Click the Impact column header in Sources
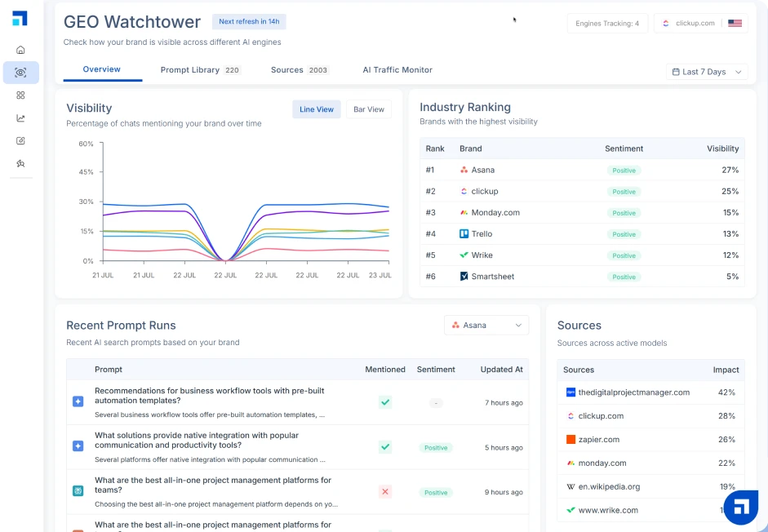Image resolution: width=768 pixels, height=532 pixels. pos(726,370)
